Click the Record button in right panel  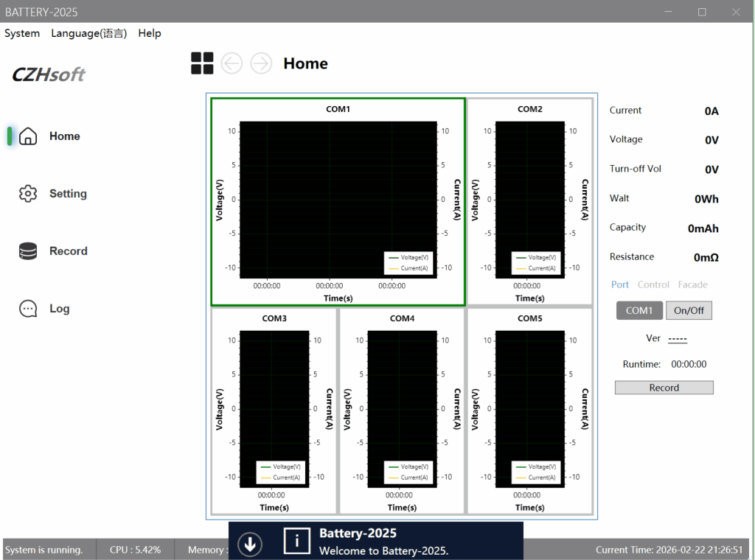pyautogui.click(x=664, y=388)
